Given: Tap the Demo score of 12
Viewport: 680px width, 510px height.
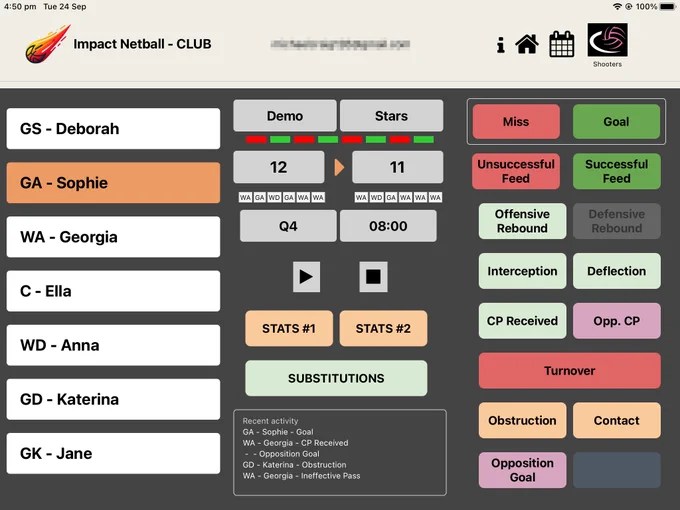Looking at the screenshot, I should pyautogui.click(x=278, y=167).
